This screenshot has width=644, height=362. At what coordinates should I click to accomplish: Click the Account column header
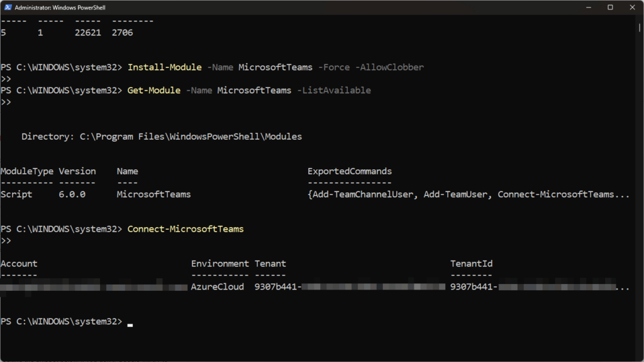19,264
